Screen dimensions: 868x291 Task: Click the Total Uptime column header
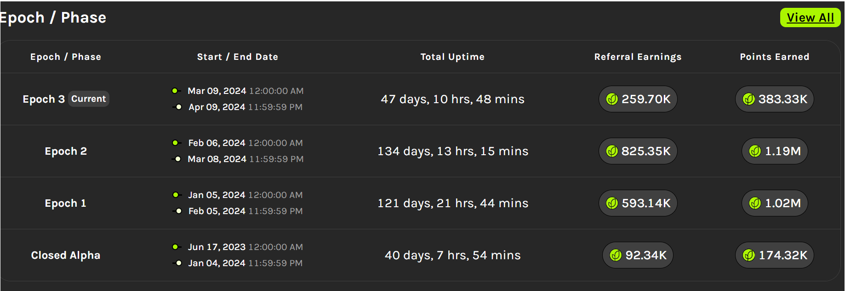[x=452, y=57]
